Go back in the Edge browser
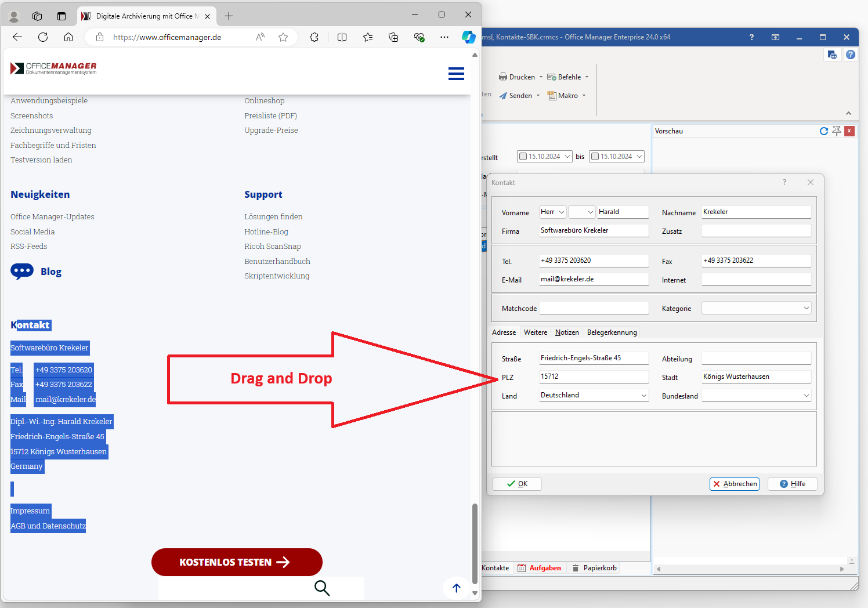The image size is (868, 608). [x=17, y=37]
